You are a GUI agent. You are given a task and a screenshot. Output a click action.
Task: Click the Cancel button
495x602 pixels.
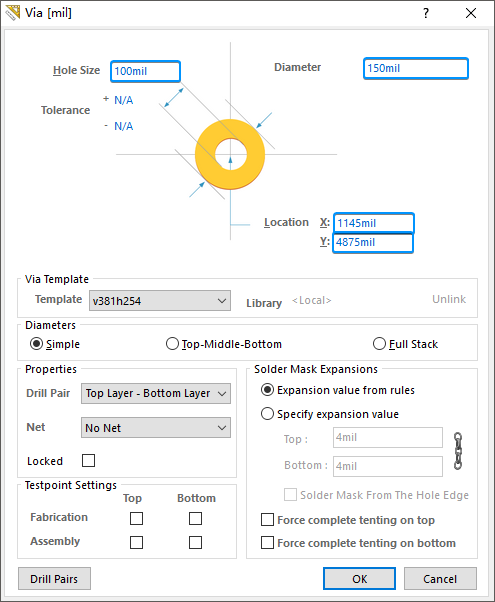[440, 579]
